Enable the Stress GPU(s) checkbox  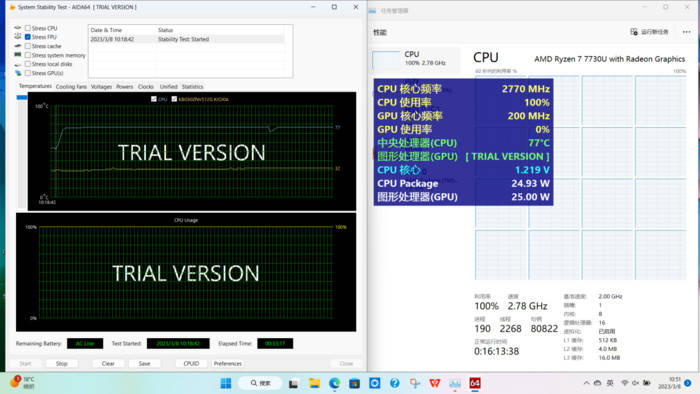click(28, 73)
